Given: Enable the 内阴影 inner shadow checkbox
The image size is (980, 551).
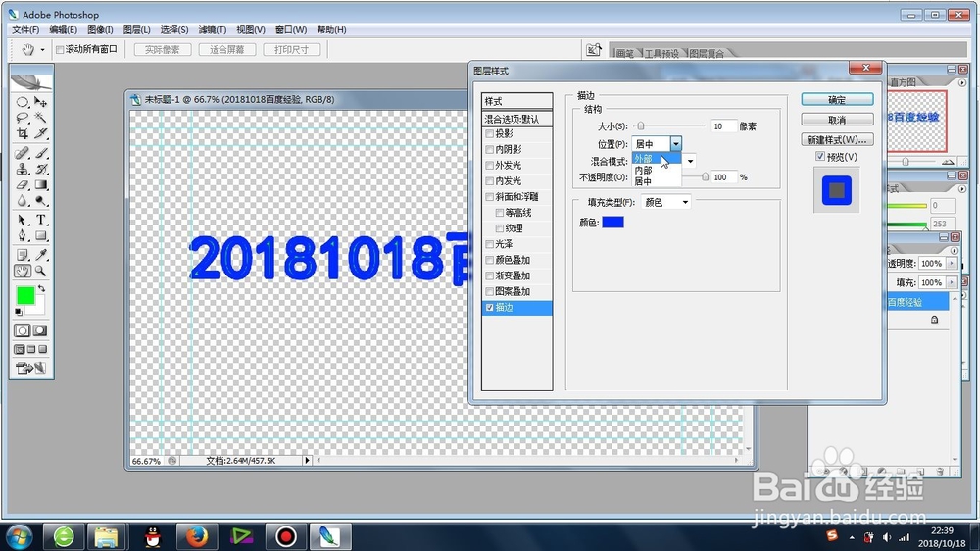Looking at the screenshot, I should click(x=489, y=149).
